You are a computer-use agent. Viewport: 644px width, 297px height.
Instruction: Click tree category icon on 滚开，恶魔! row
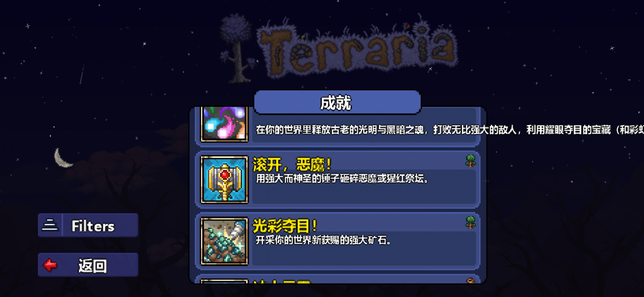point(471,161)
